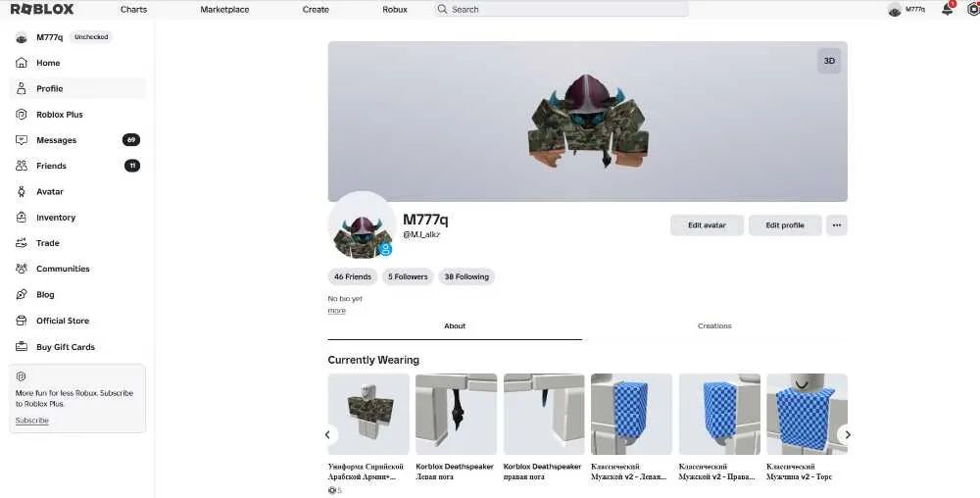Open the Official Store shop icon
Screen dimensions: 980x498
22,321
